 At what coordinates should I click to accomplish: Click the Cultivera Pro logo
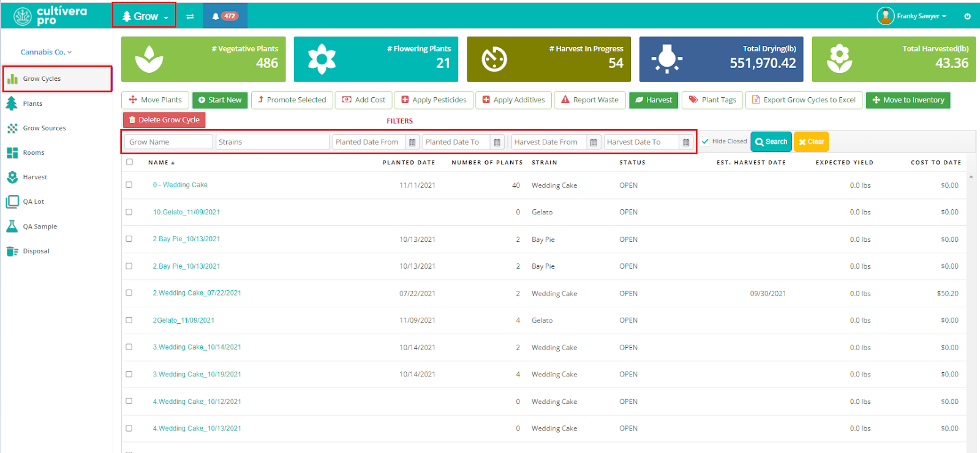(x=50, y=15)
